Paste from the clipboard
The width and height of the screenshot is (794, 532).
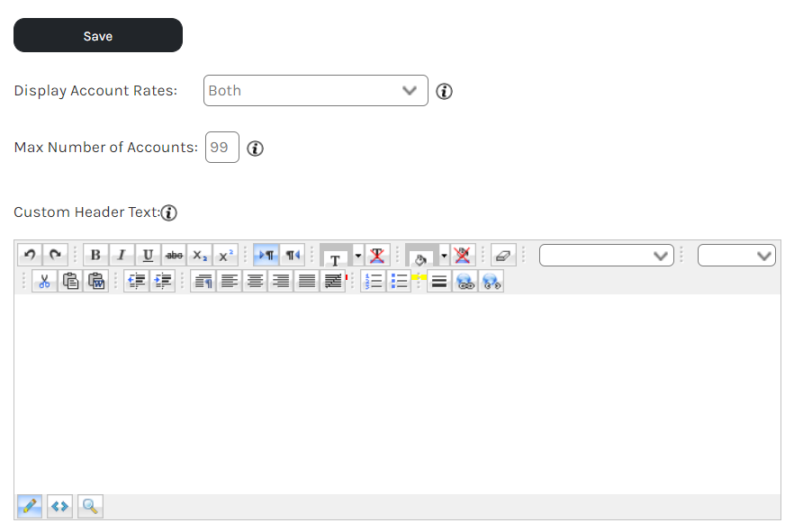coord(70,281)
